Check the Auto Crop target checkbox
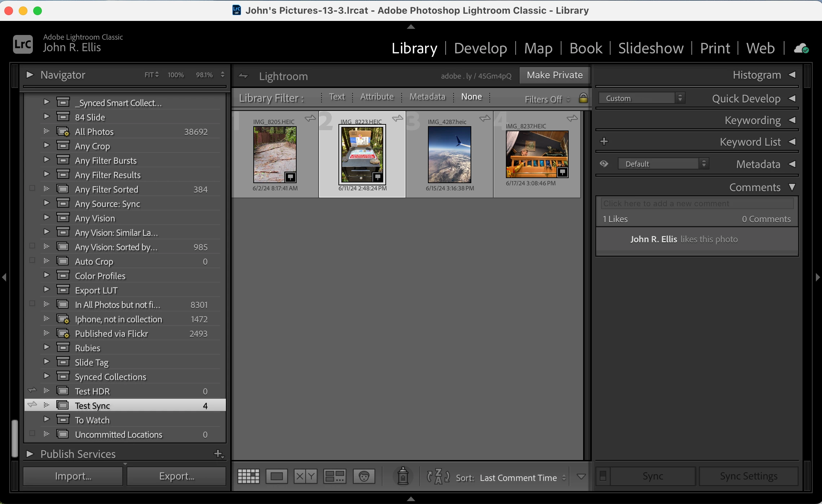The height and width of the screenshot is (504, 822). 32,261
